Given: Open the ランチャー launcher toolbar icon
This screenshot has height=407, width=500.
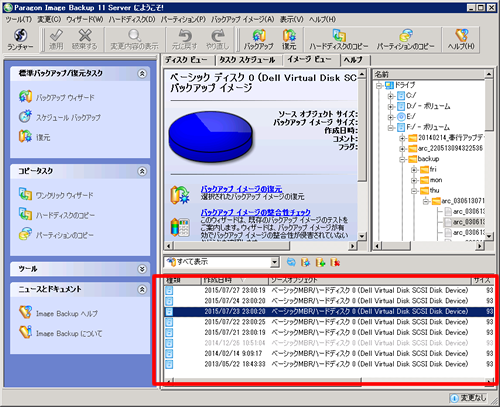Looking at the screenshot, I should 20,39.
